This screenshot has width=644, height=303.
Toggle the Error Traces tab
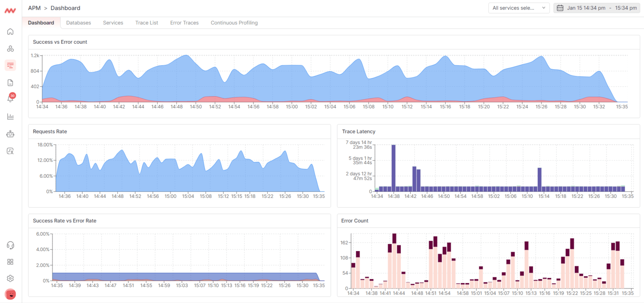point(184,23)
